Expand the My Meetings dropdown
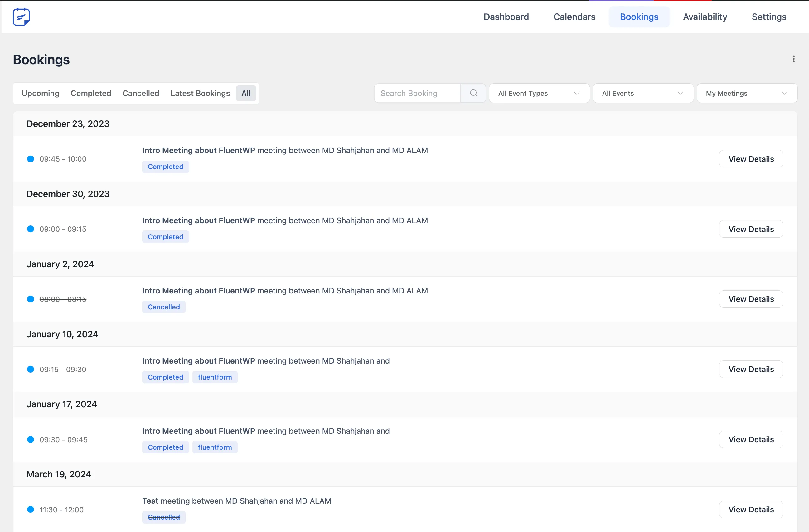Viewport: 809px width, 532px height. (747, 93)
